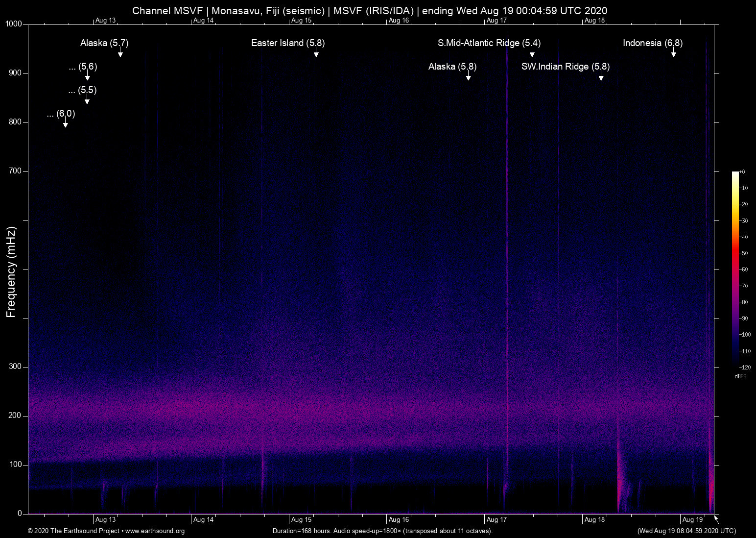Viewport: 756px width, 538px height.
Task: Click the arrow marker beneath Alaska (5.8)
Action: pyautogui.click(x=468, y=76)
